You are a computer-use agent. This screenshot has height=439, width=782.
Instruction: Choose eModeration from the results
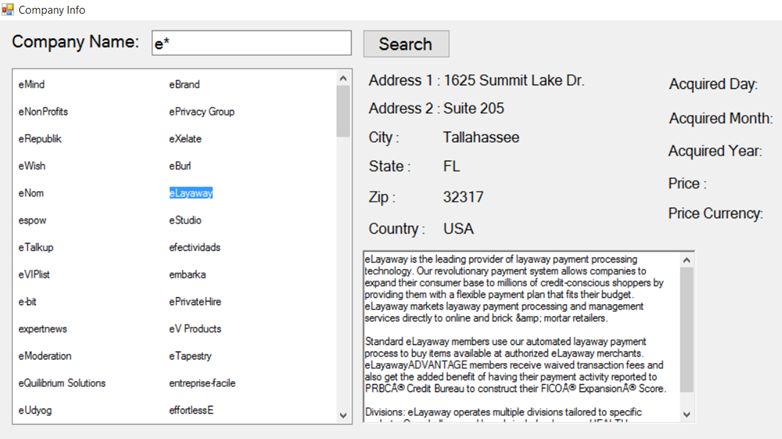[x=45, y=356]
